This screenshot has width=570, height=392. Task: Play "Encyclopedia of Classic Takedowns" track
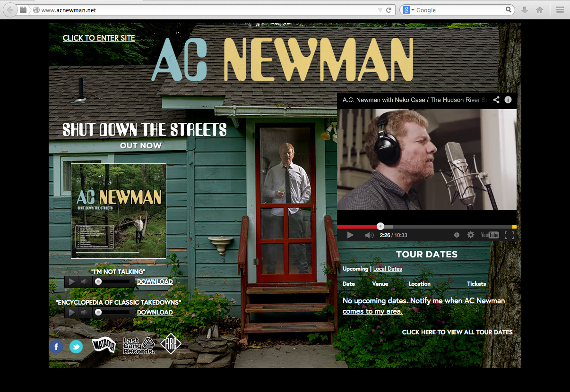click(x=71, y=313)
